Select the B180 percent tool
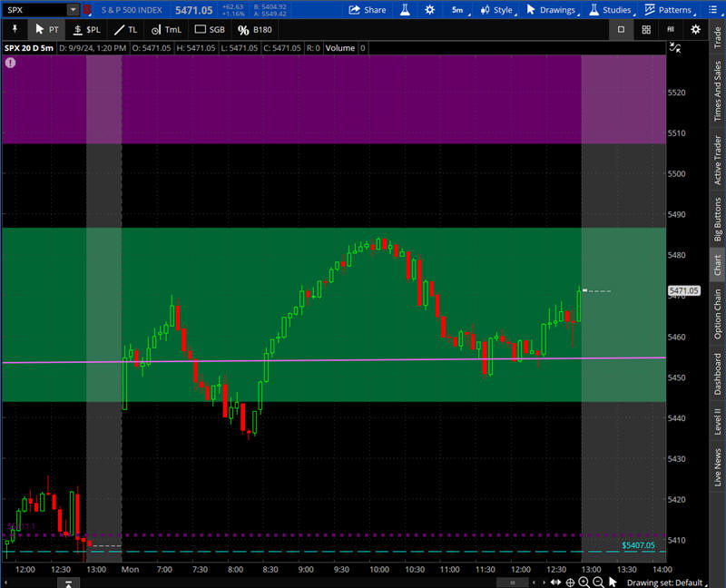This screenshot has height=588, width=726. click(x=255, y=29)
